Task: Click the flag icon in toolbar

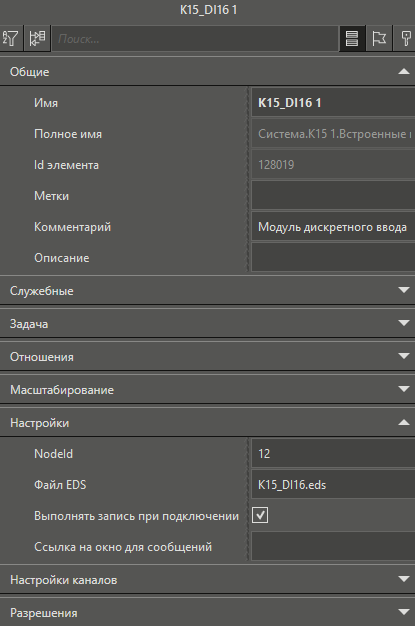Action: point(378,39)
